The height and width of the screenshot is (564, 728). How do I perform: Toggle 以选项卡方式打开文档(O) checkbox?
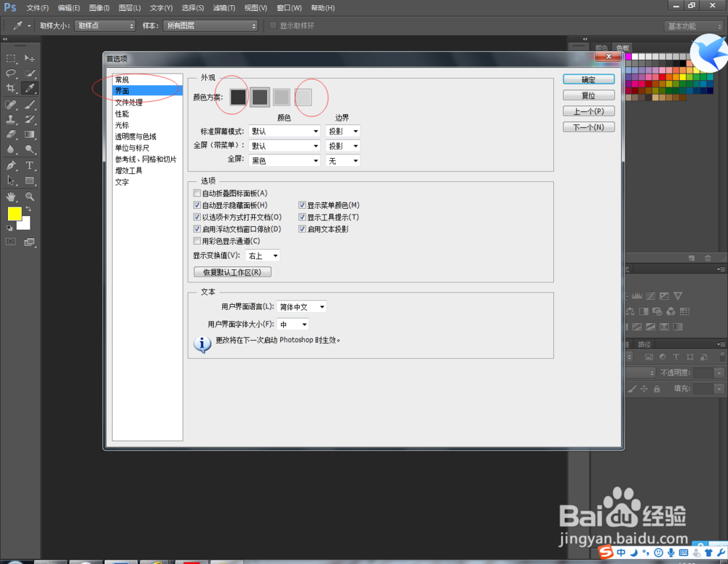click(197, 218)
